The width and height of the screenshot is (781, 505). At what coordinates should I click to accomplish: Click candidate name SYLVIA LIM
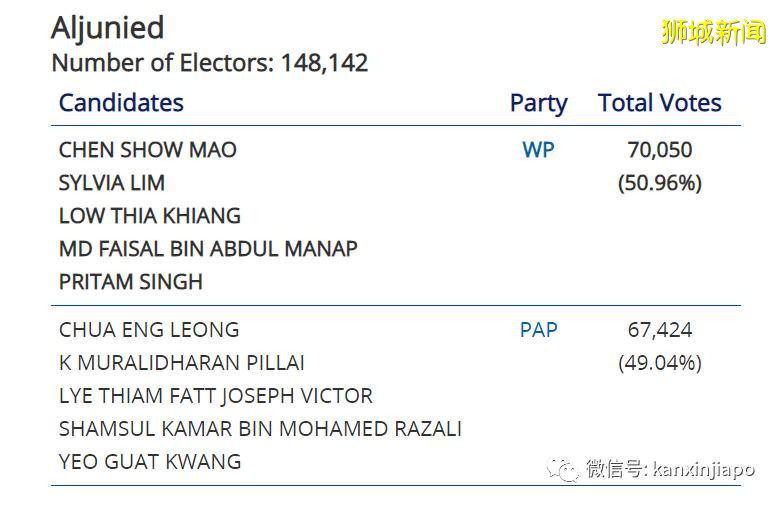tap(112, 183)
